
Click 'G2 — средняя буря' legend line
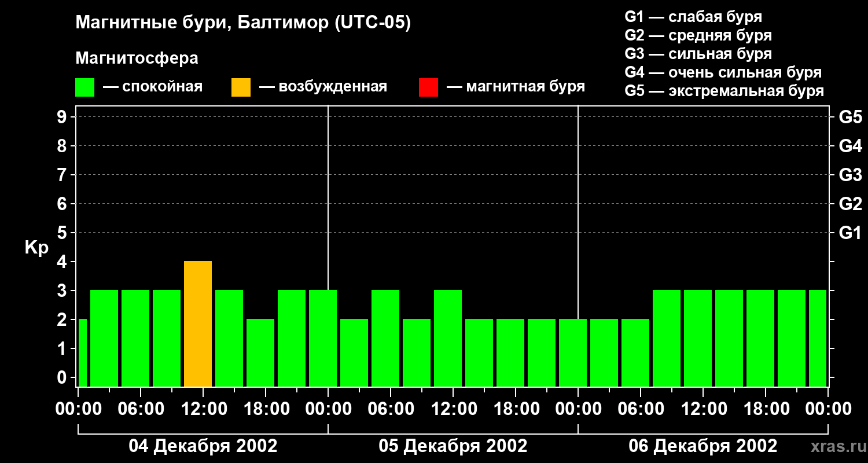tap(698, 35)
